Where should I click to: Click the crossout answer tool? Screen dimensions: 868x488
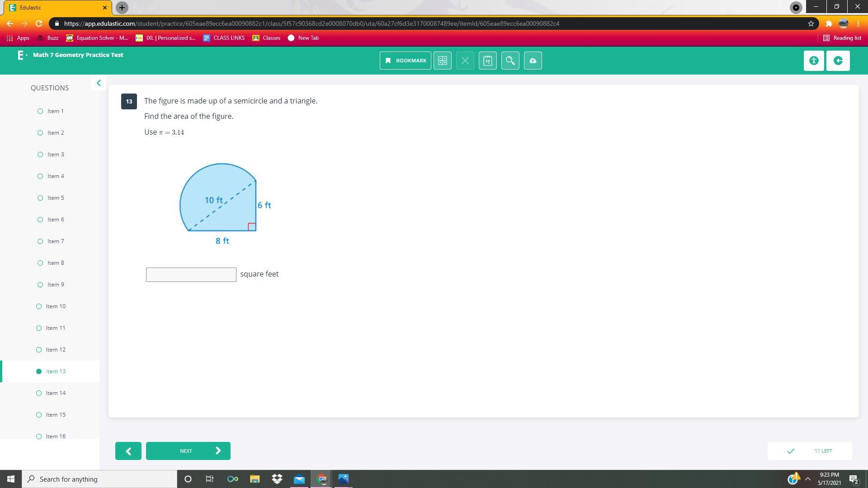(x=465, y=61)
